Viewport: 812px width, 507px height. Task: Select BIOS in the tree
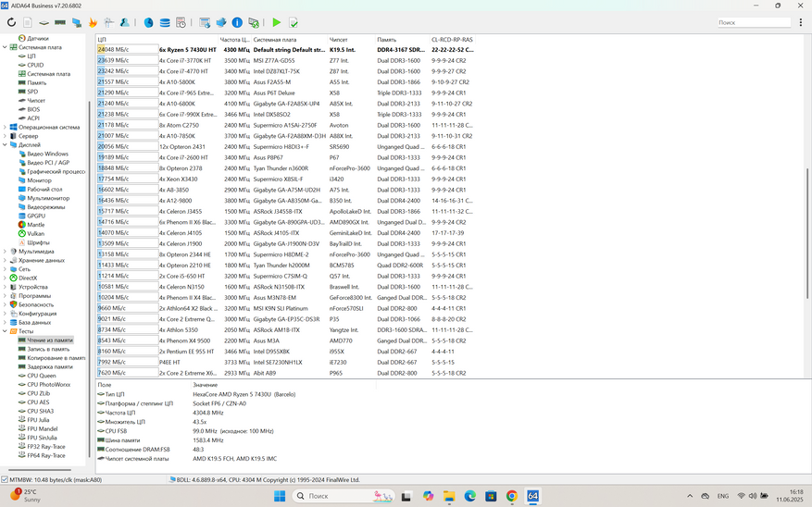tap(33, 109)
